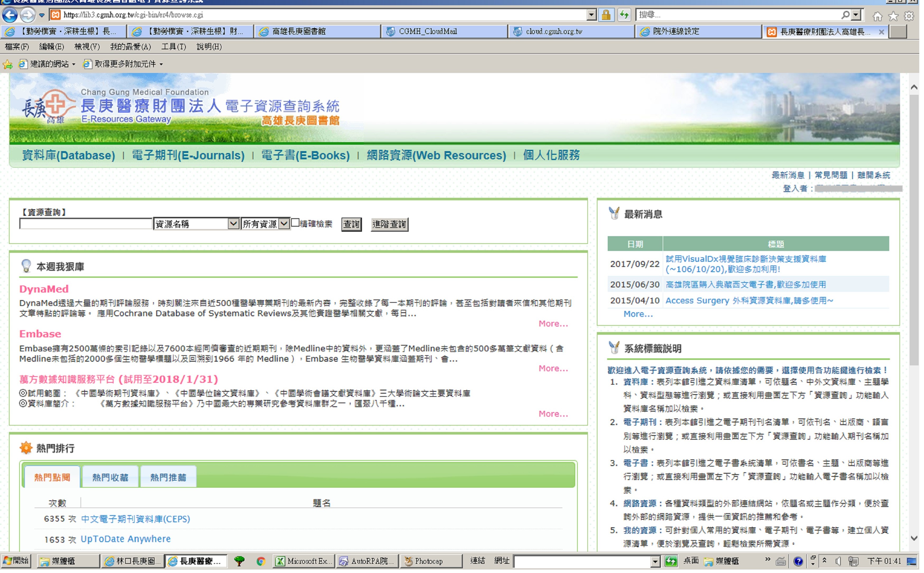Expand the taskbar toolbar overflow chevron
Image resolution: width=924 pixels, height=573 pixels.
[x=768, y=560]
